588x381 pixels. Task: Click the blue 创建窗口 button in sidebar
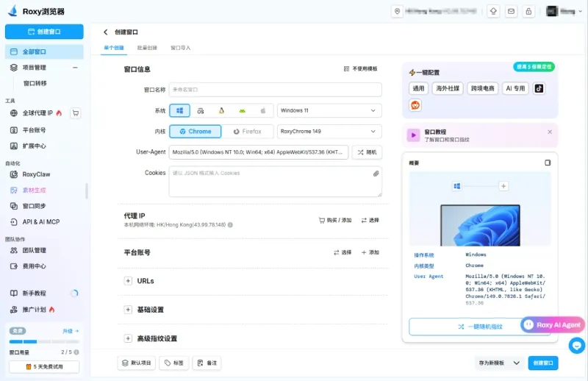tap(44, 32)
